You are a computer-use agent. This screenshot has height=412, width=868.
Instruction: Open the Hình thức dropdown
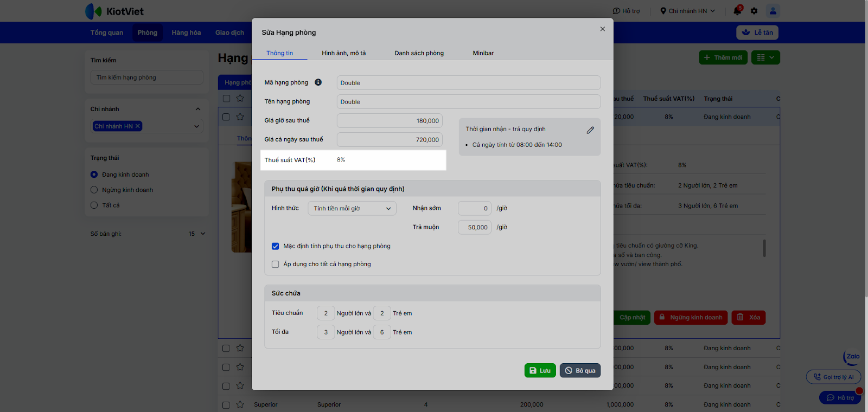[352, 209]
